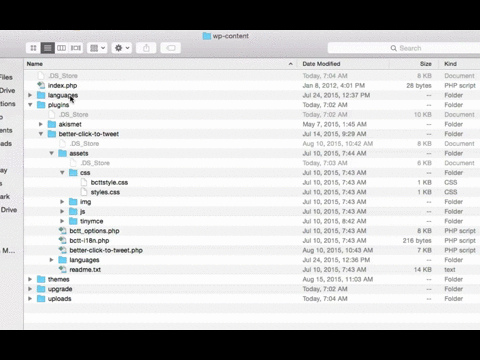Expand the tinymce folder
This screenshot has height=360, width=480.
[x=62, y=221]
